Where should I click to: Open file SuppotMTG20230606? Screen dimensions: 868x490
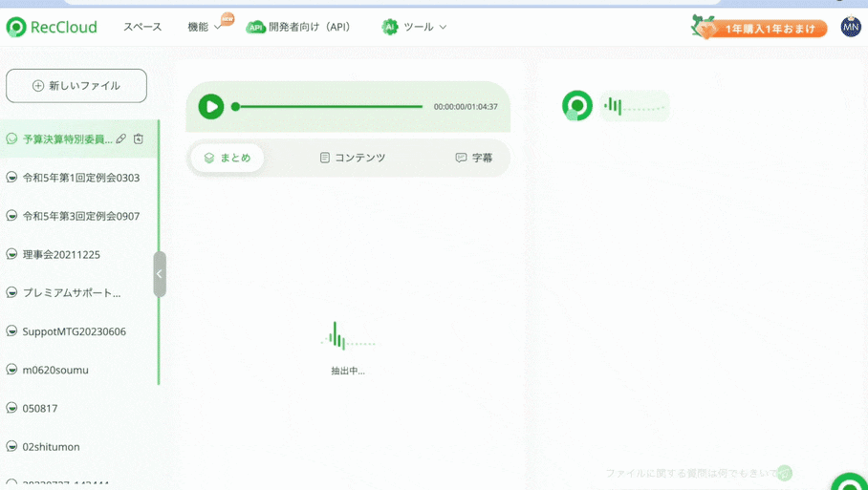[75, 331]
